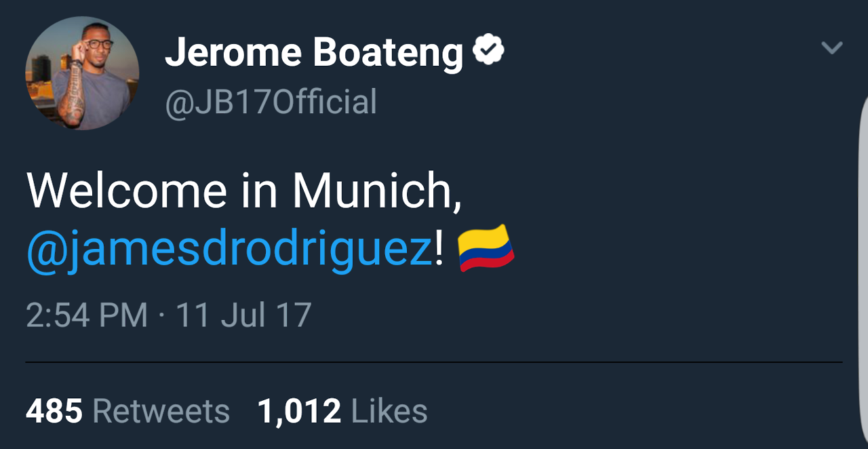Click the scrollbar on the right edge

click(x=864, y=271)
